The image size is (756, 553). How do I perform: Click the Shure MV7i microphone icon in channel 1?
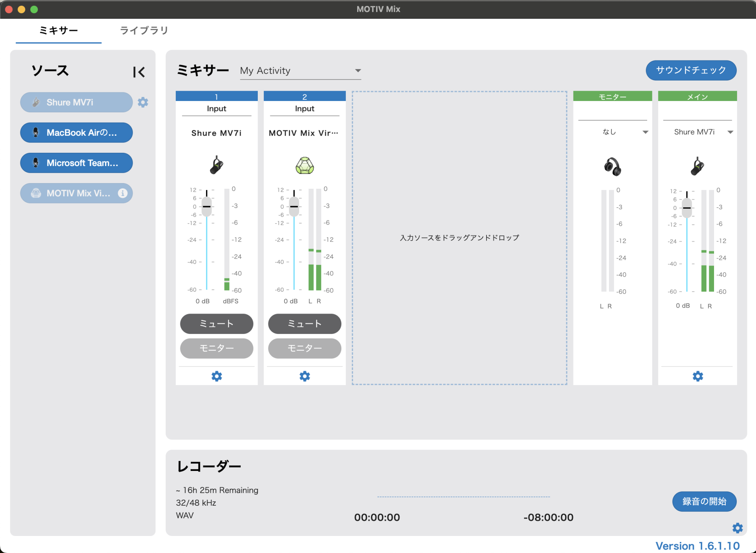point(217,165)
